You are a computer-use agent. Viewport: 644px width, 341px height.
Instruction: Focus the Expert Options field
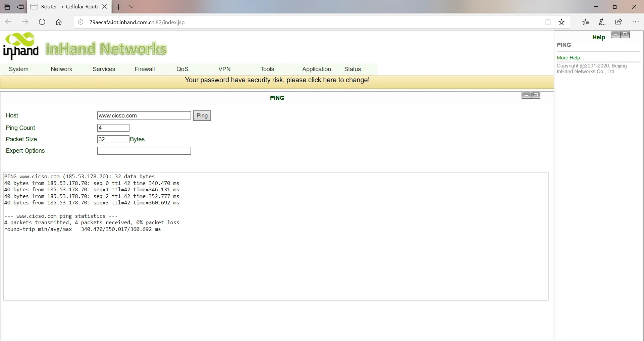[x=144, y=151]
